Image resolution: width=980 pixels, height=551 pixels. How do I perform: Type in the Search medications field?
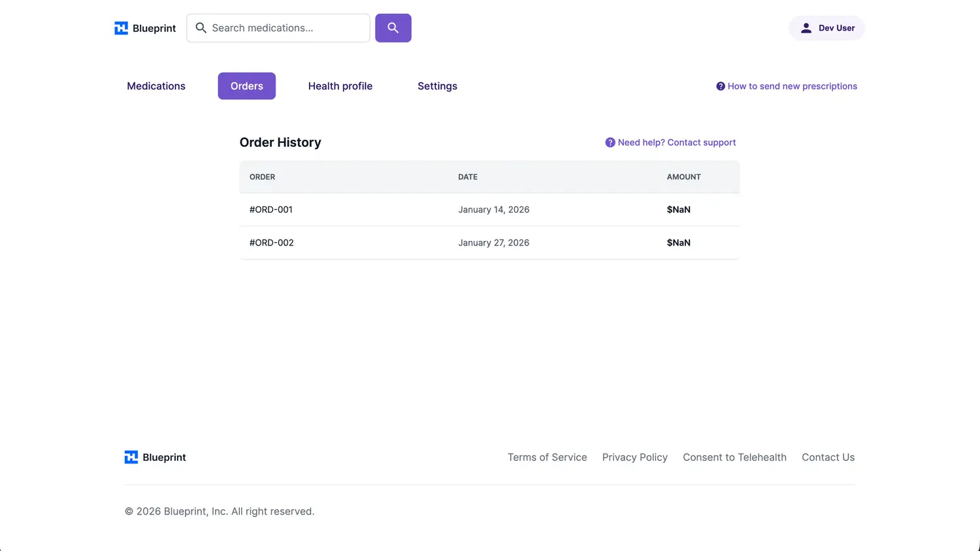[x=287, y=28]
